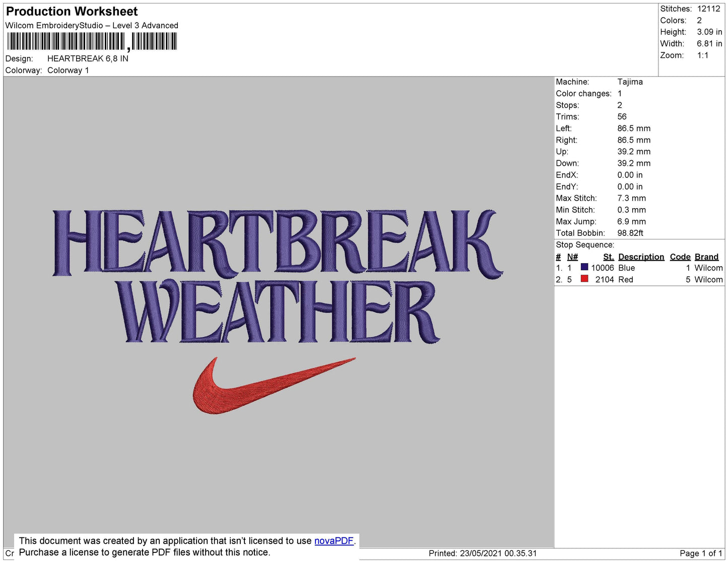Open the novaPDF hyperlink
Screen dimensions: 728x563
click(x=334, y=541)
